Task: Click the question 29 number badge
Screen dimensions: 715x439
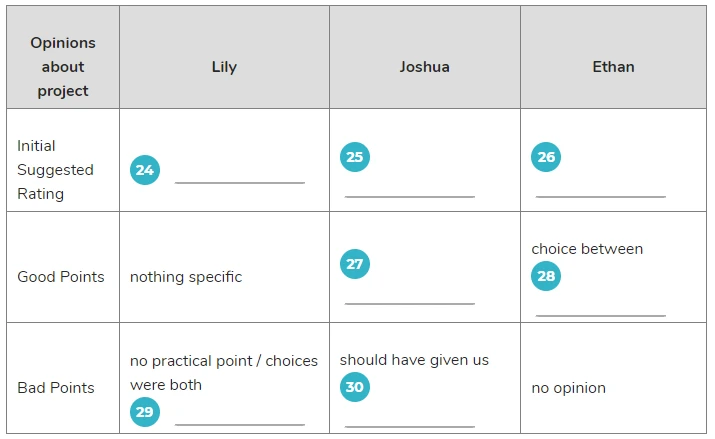Action: (145, 412)
